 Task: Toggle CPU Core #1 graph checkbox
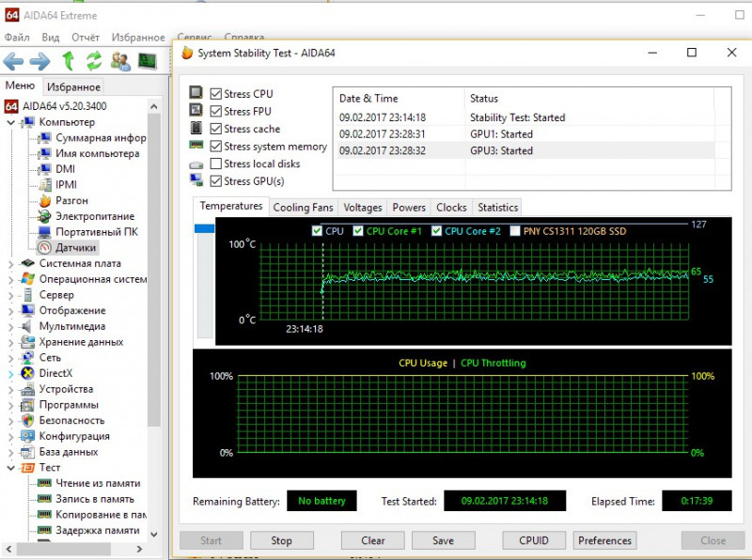click(358, 231)
